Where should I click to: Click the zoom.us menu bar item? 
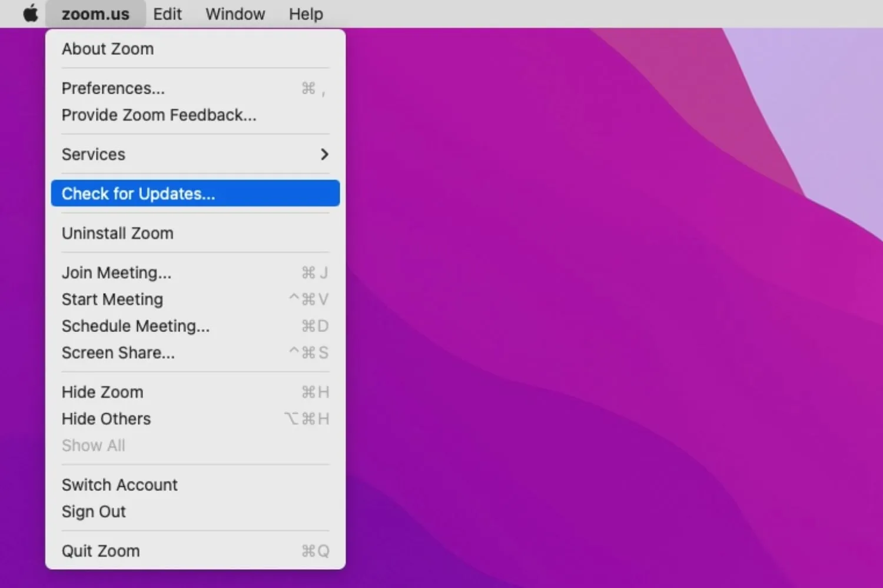click(x=95, y=14)
